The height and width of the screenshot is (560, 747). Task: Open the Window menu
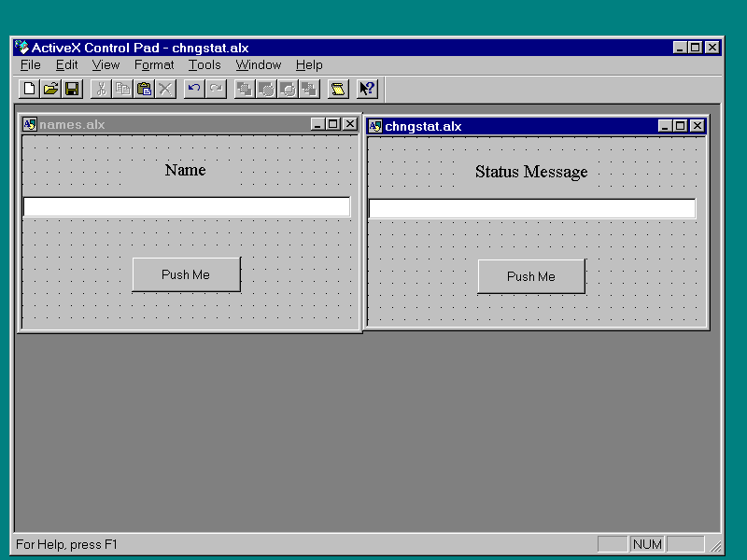[x=259, y=65]
